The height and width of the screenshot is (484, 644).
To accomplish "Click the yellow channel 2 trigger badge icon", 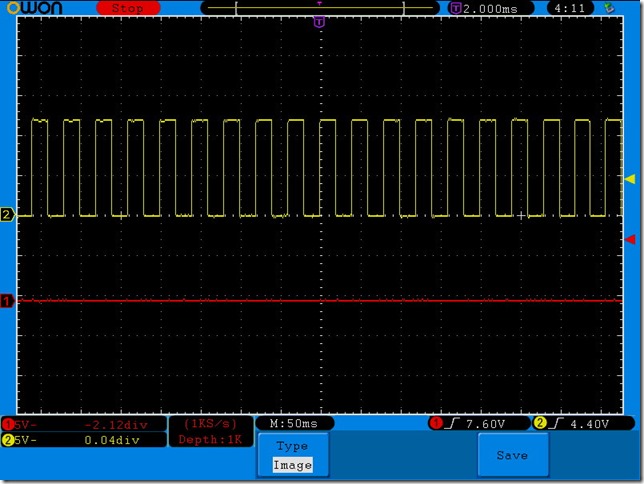I will tap(540, 422).
